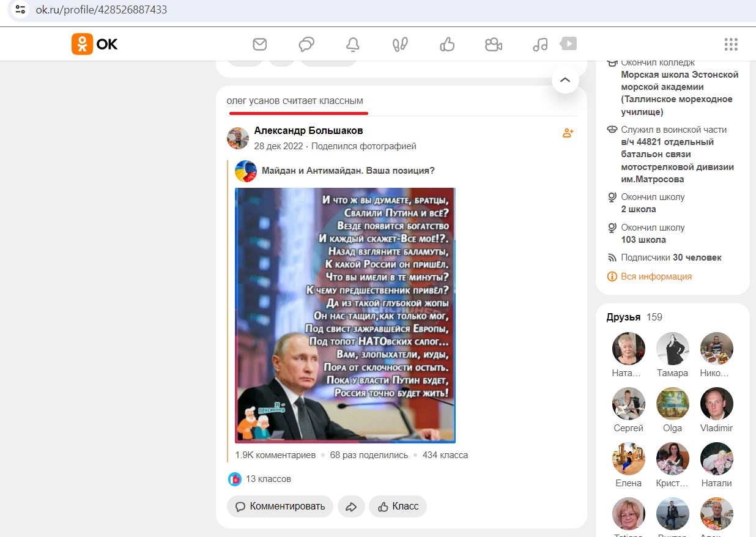Click the Класс like button
756x537 pixels.
point(398,506)
